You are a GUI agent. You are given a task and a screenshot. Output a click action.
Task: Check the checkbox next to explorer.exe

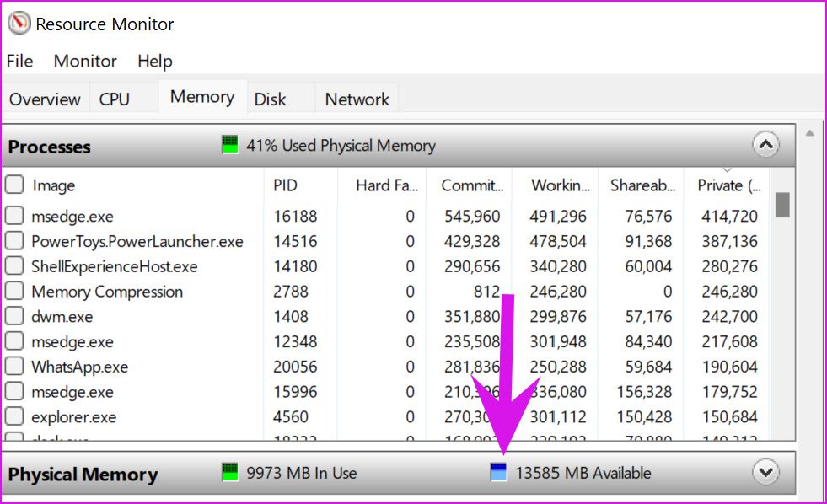point(13,416)
